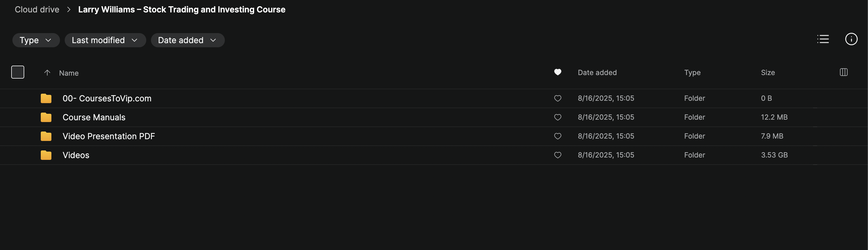Image resolution: width=868 pixels, height=250 pixels.
Task: Favorite the 00- CoursesToVip.com folder
Action: pyautogui.click(x=558, y=98)
